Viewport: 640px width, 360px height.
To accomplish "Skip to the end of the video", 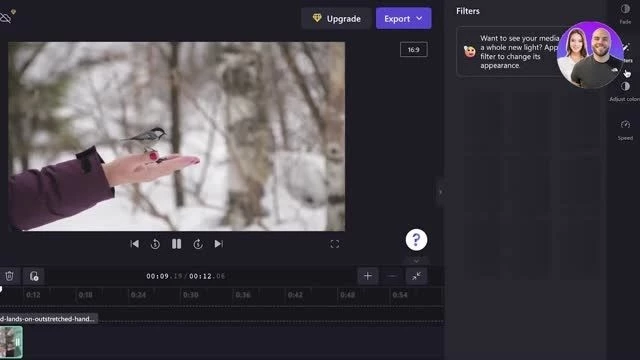I will [219, 244].
